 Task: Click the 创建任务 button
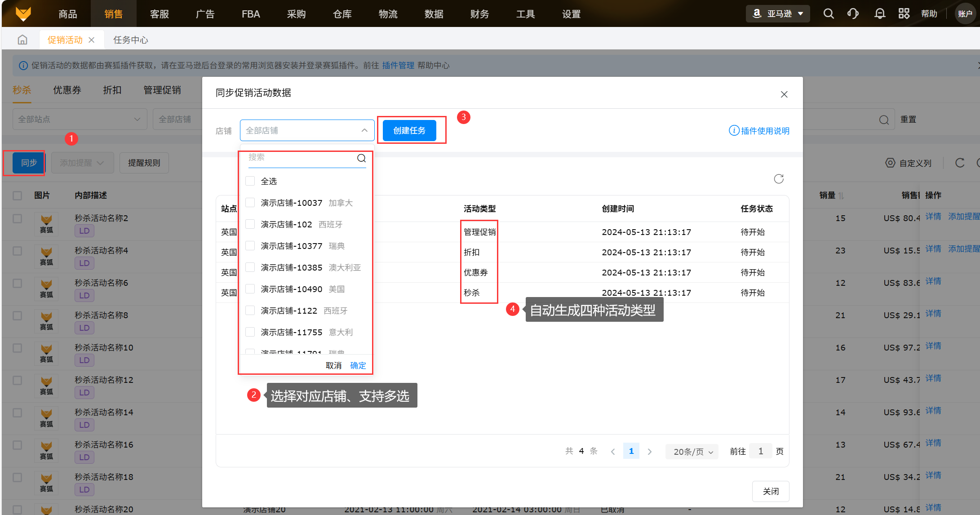[409, 130]
